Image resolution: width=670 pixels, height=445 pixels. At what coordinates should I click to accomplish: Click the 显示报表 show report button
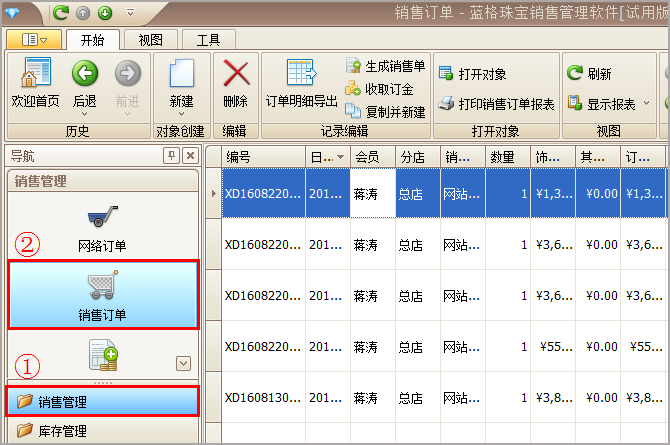point(602,103)
